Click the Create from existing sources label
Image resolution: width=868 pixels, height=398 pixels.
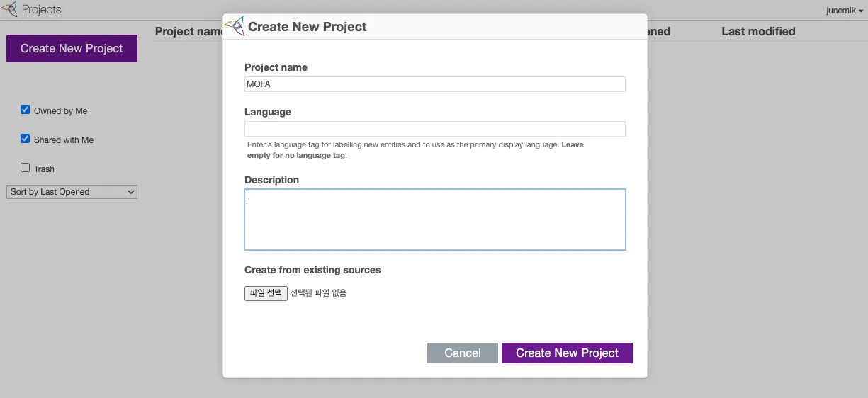tap(312, 270)
